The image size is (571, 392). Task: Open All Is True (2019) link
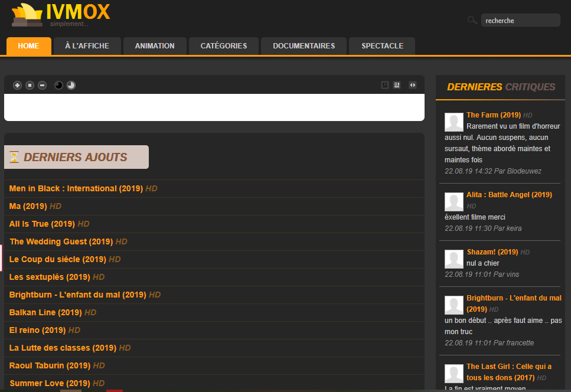[42, 224]
